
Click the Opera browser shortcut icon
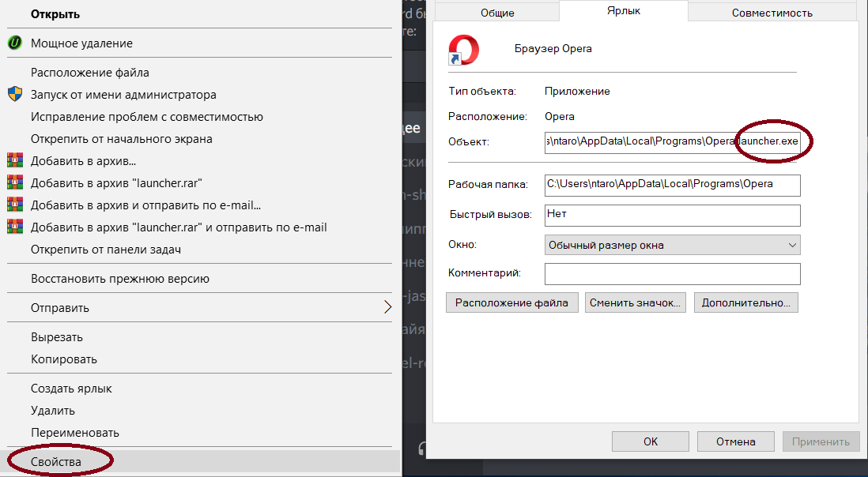click(463, 49)
